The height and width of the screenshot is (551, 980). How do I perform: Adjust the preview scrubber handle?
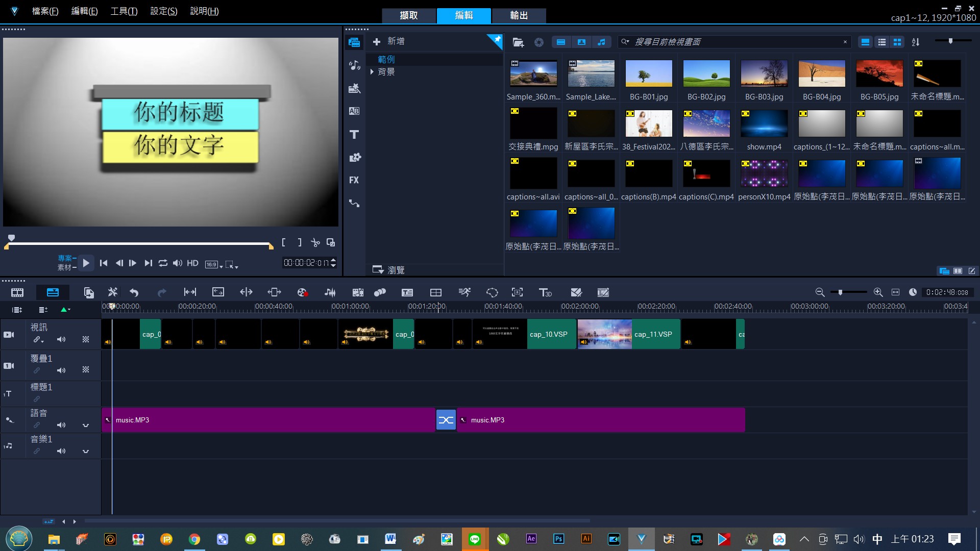pos(11,238)
